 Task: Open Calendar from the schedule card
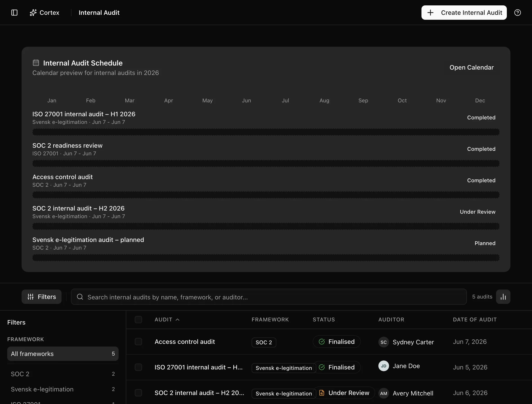click(x=471, y=67)
